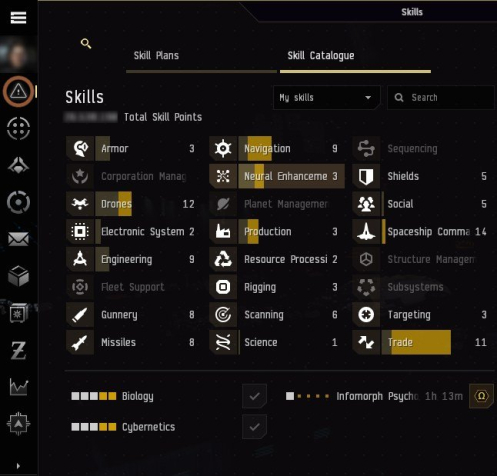
Task: Click the magnifier icon above Skill Plans
Action: pos(86,43)
